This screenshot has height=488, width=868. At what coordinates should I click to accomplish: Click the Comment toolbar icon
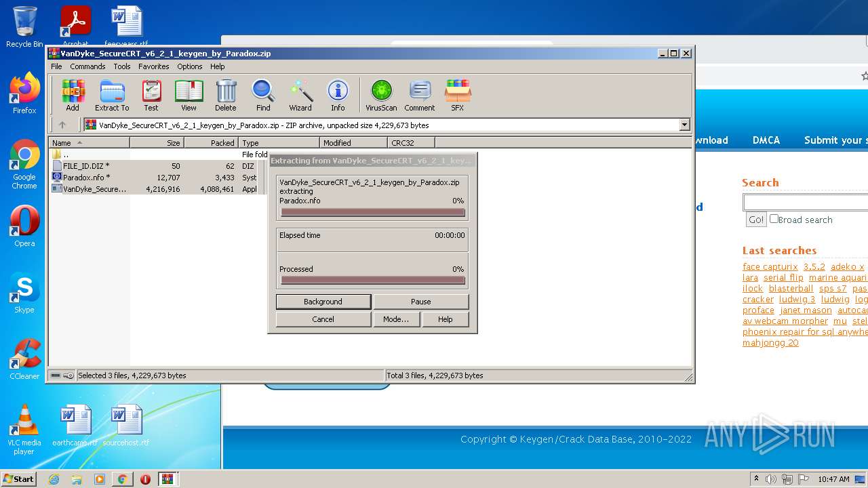click(x=420, y=95)
